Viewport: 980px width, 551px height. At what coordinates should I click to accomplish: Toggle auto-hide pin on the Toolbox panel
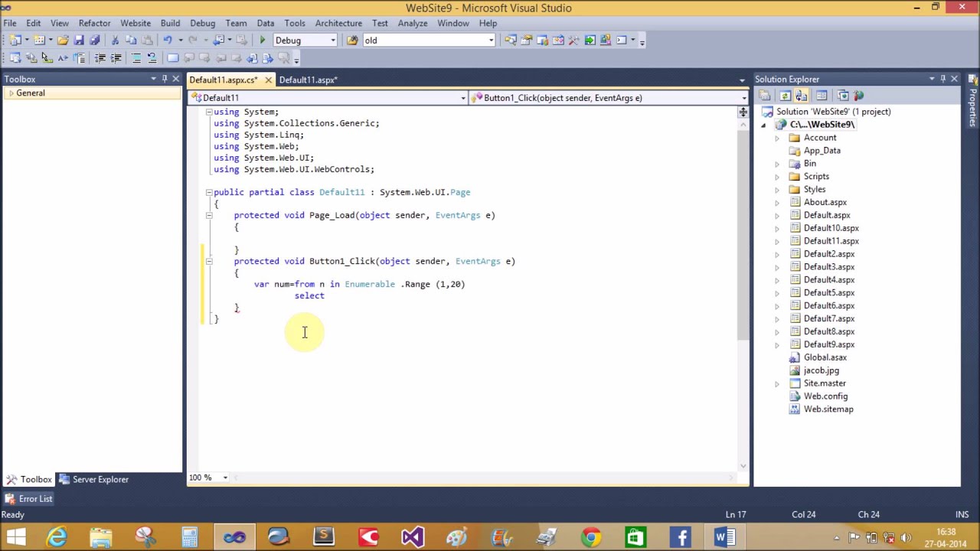coord(164,79)
